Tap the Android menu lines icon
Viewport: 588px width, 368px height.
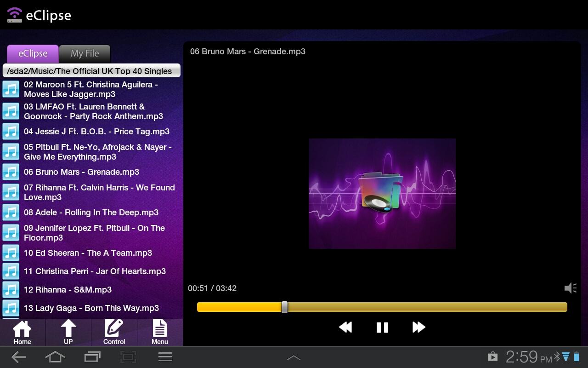(x=165, y=357)
